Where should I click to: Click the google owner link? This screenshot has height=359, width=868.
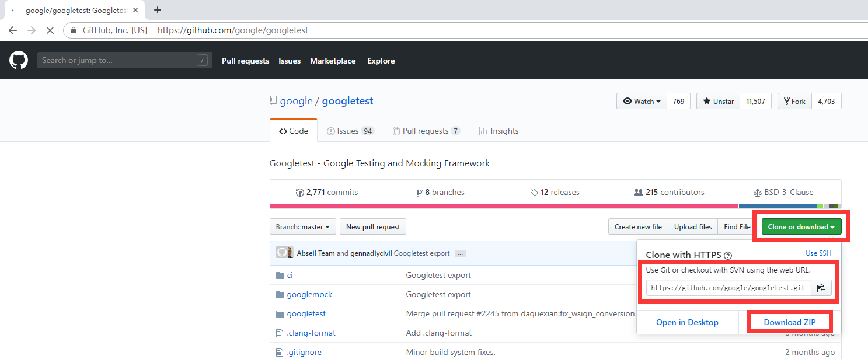297,101
